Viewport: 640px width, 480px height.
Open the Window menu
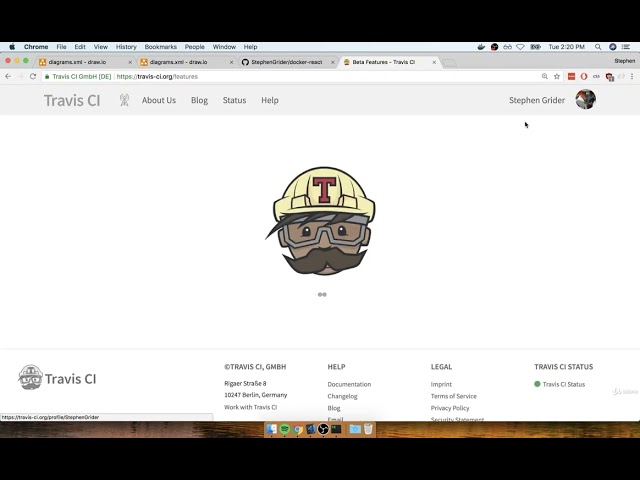(224, 47)
